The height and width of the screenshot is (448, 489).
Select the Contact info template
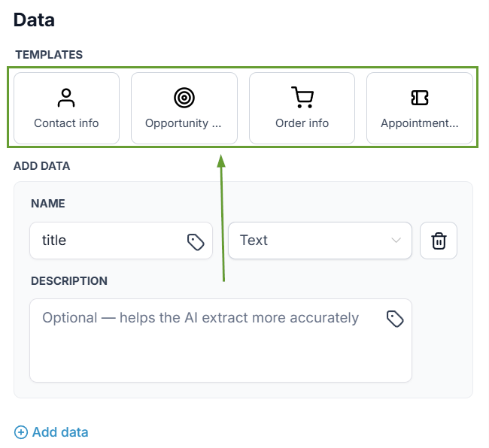coord(66,108)
